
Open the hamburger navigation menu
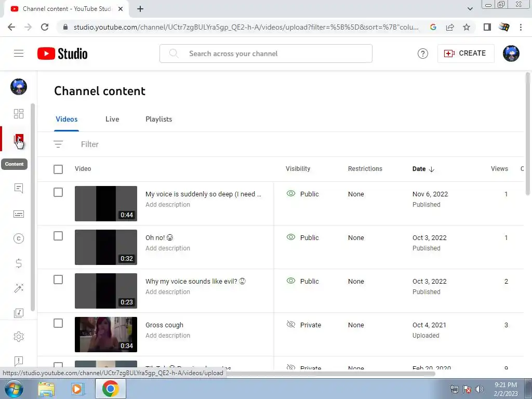(19, 54)
